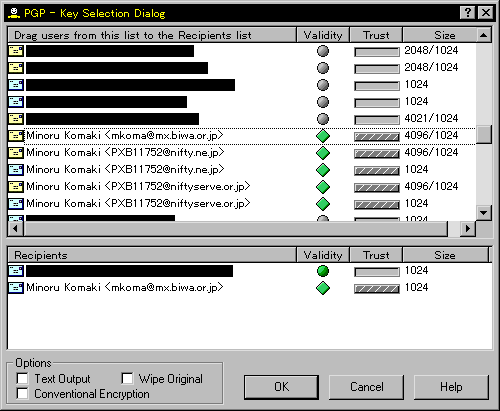This screenshot has width=500, height=411.
Task: Click empty trust bar in the 4021/1024 row
Action: coord(377,120)
